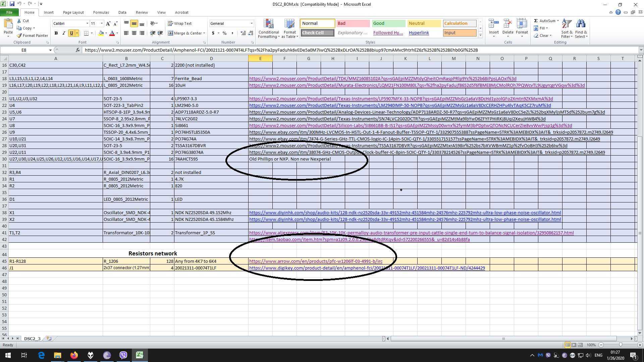Click the formula bar URL text
This screenshot has width=644, height=362.
281,50
